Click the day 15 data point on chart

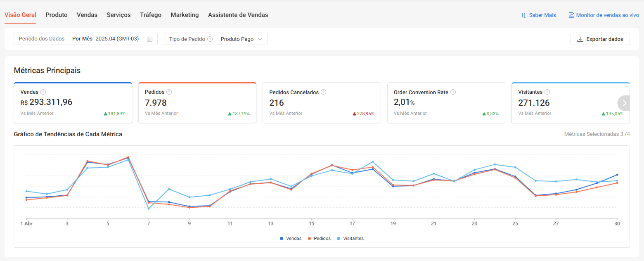312,174
